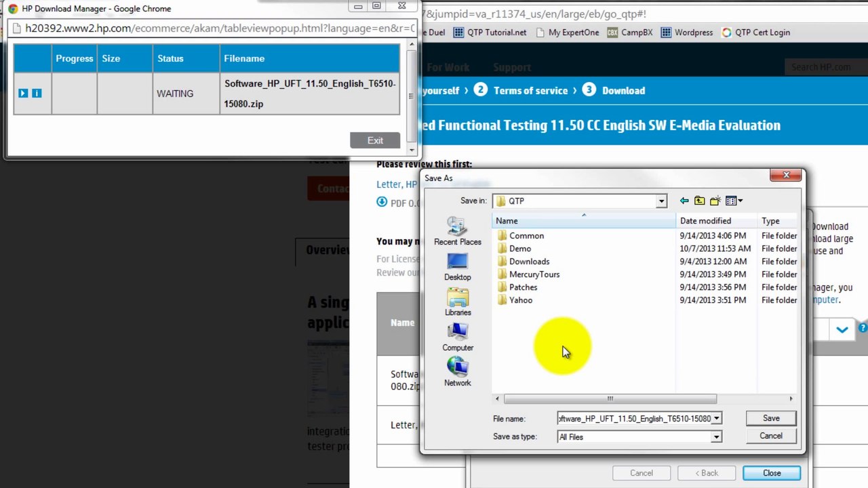Click the PDF download icon on page
Image resolution: width=868 pixels, height=488 pixels.
(382, 202)
